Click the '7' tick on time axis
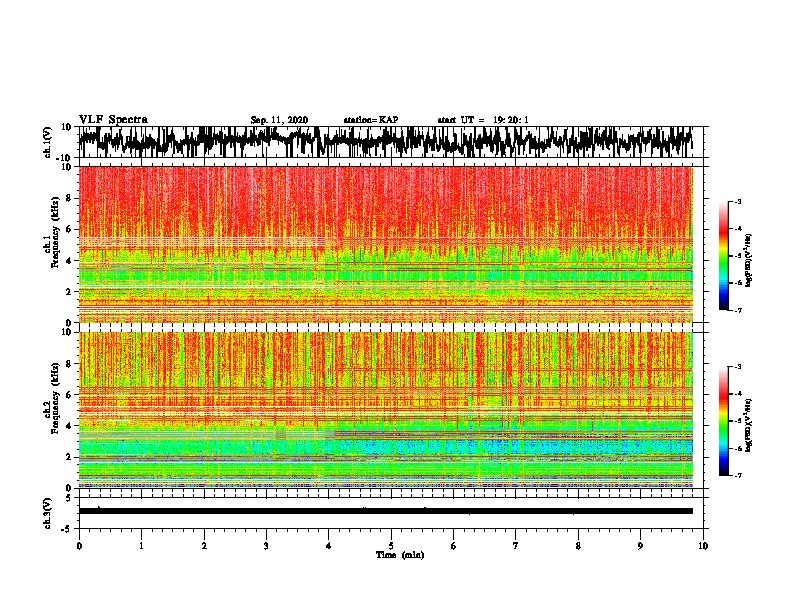This screenshot has height=612, width=792. click(516, 546)
